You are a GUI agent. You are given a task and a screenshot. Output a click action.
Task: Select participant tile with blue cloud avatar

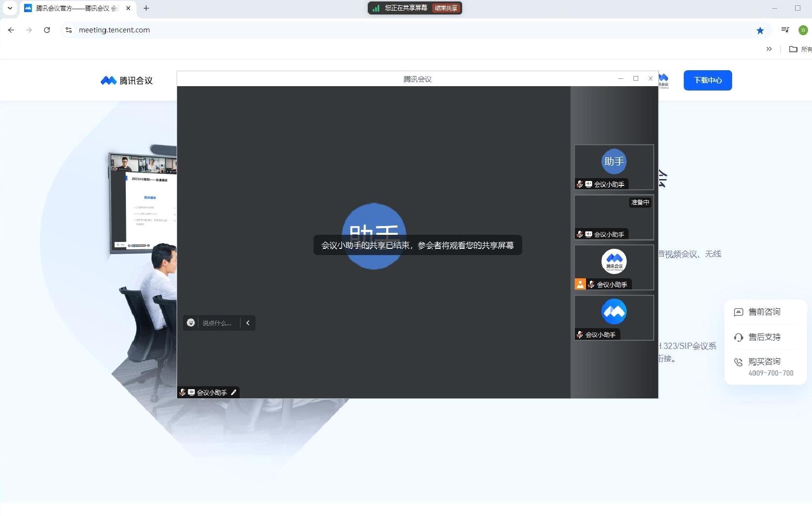tap(614, 318)
